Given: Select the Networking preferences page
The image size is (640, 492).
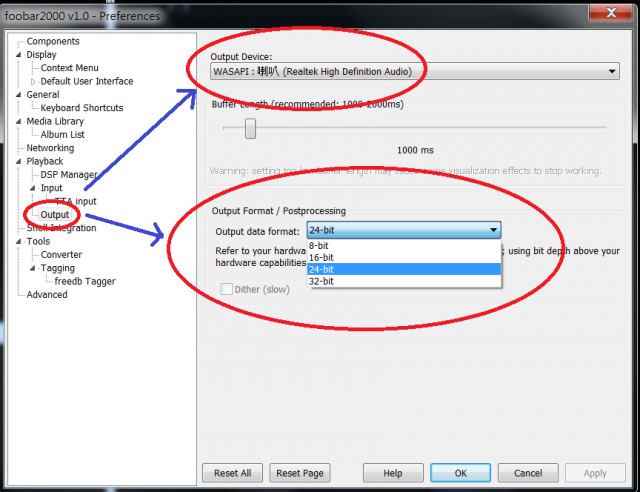Looking at the screenshot, I should (x=50, y=148).
